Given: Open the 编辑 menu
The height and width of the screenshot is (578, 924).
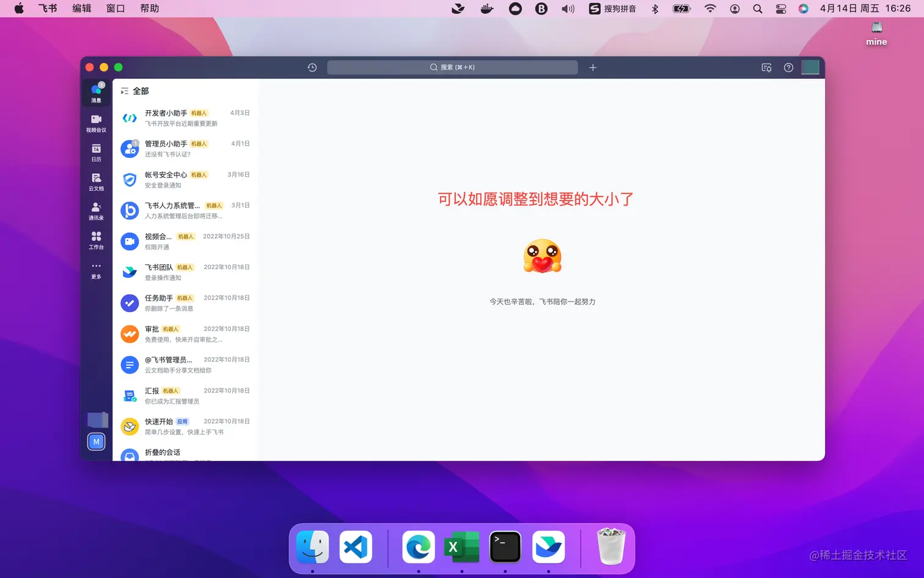Looking at the screenshot, I should pos(81,9).
